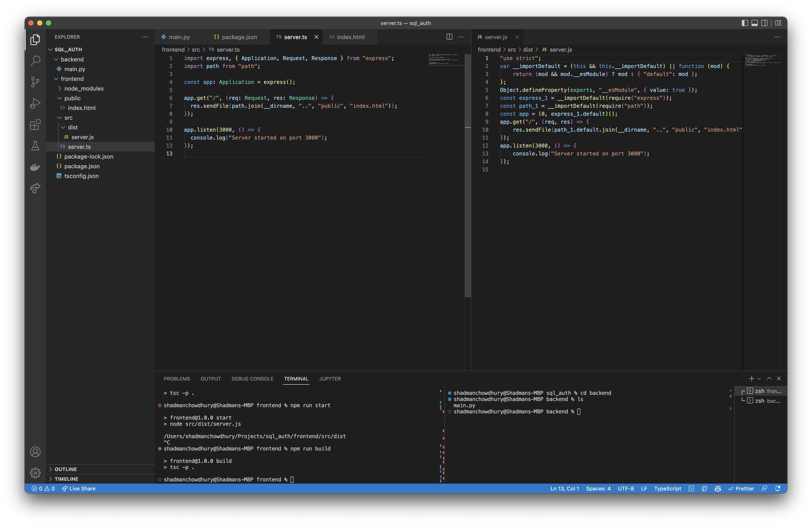This screenshot has height=526, width=812.
Task: Change file encoding UTF-8
Action: tap(625, 488)
